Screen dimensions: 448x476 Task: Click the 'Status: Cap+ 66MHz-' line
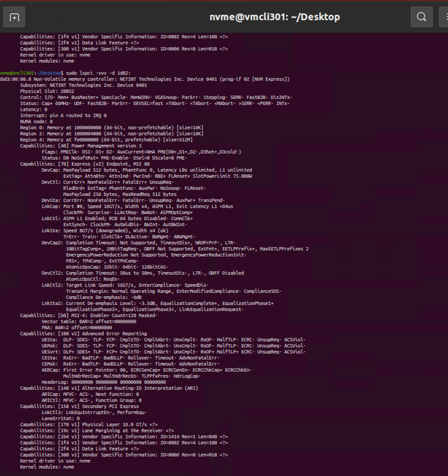(155, 103)
